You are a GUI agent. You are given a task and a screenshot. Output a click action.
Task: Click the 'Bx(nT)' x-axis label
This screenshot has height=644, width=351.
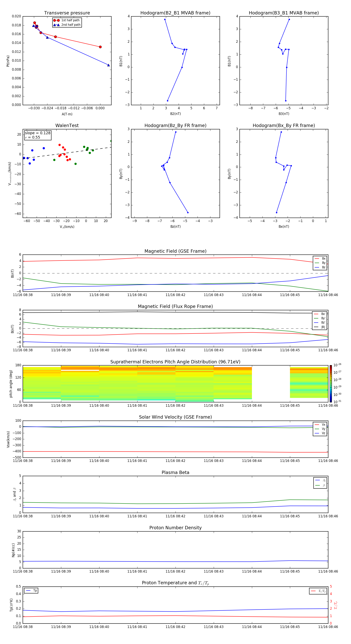point(284,227)
